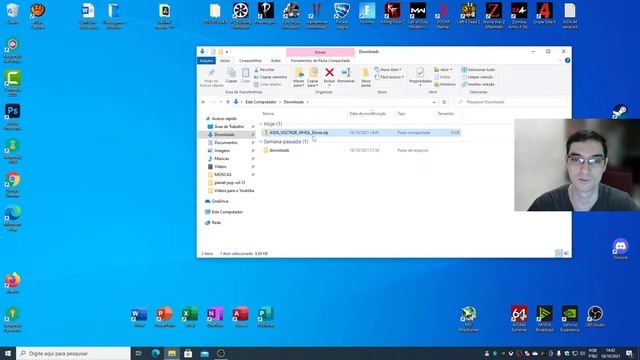
Task: Click the Renomear icon in the ribbon
Action: coord(346,73)
